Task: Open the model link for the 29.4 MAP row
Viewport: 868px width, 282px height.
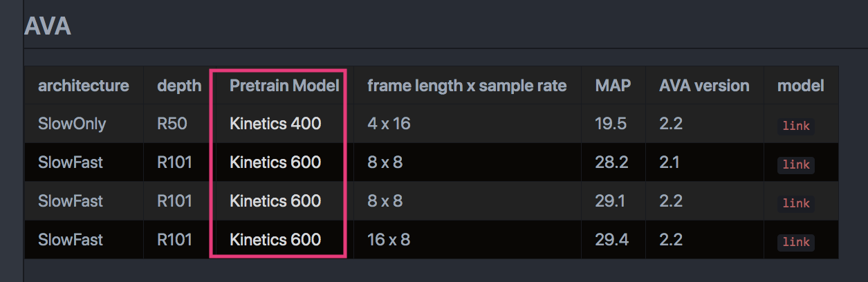Action: [x=795, y=242]
